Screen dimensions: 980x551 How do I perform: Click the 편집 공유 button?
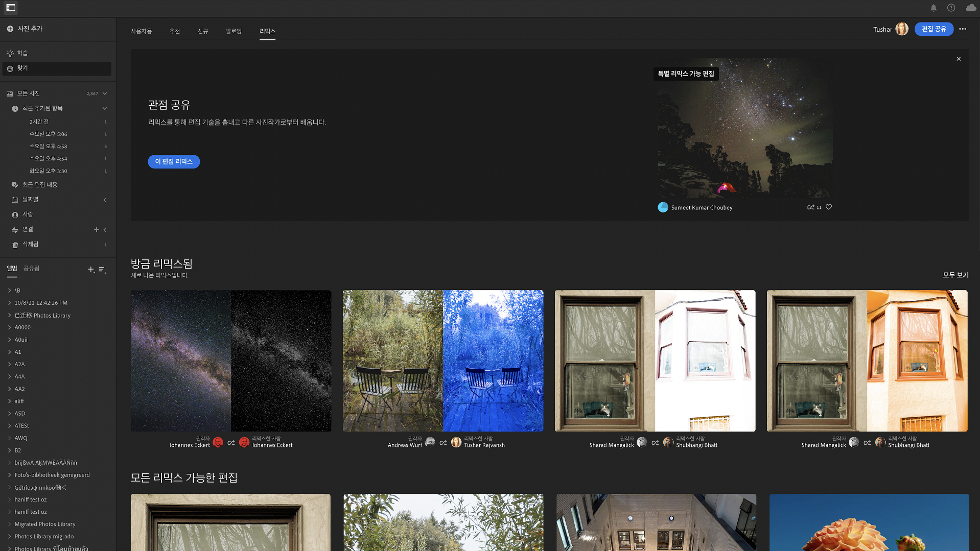click(x=934, y=29)
